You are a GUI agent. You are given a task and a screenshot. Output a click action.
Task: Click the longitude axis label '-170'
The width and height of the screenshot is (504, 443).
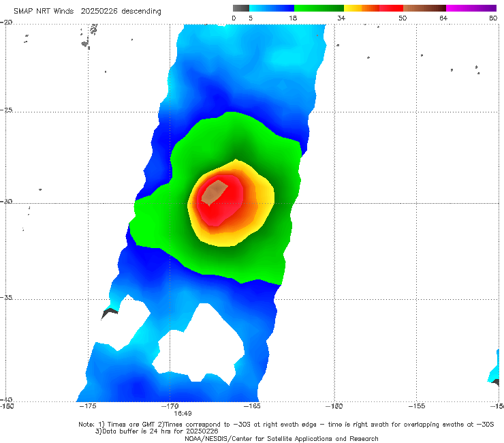(x=170, y=406)
